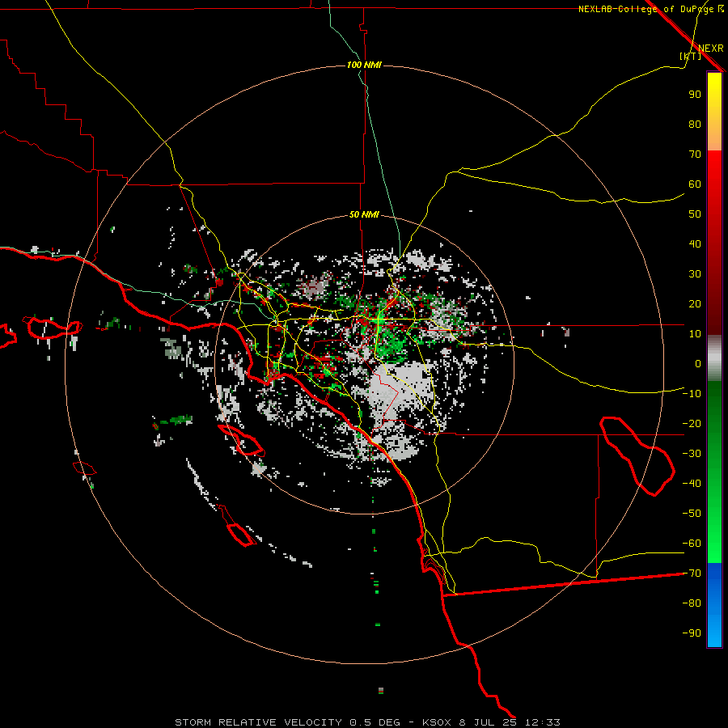Viewport: 728px width, 728px height.
Task: Click the positive 60 scale value
Action: point(695,184)
